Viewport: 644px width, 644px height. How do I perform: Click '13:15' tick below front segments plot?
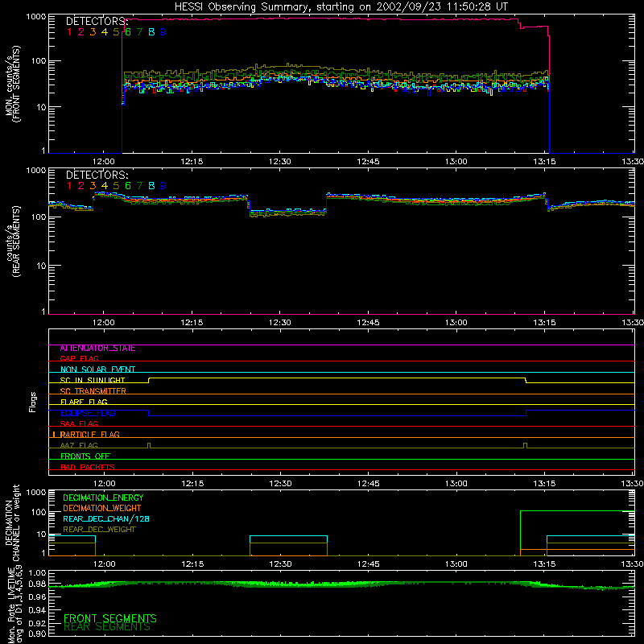pyautogui.click(x=545, y=162)
